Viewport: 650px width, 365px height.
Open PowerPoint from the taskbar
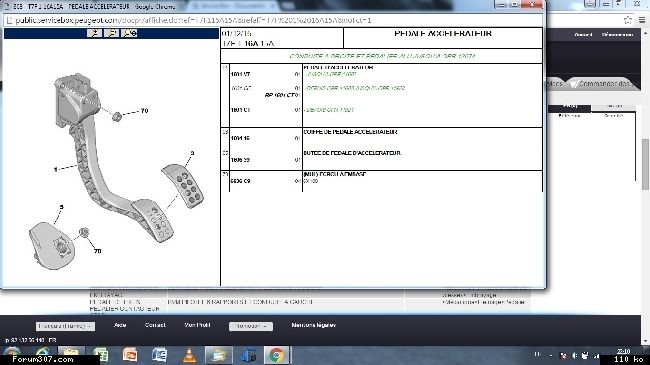coord(130,355)
